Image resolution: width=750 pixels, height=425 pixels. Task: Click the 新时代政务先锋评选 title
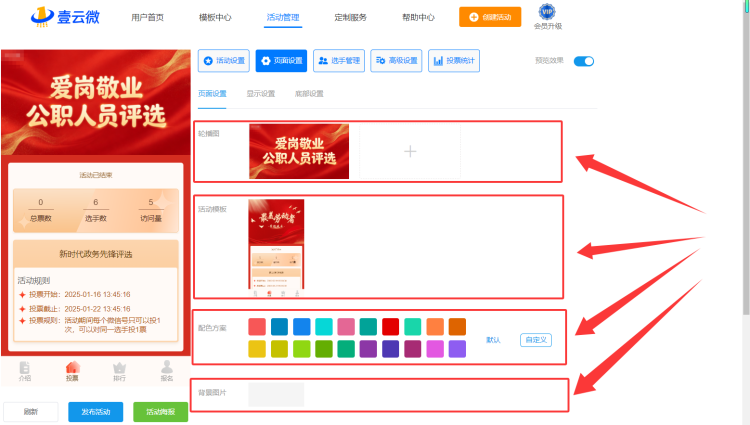coord(96,254)
